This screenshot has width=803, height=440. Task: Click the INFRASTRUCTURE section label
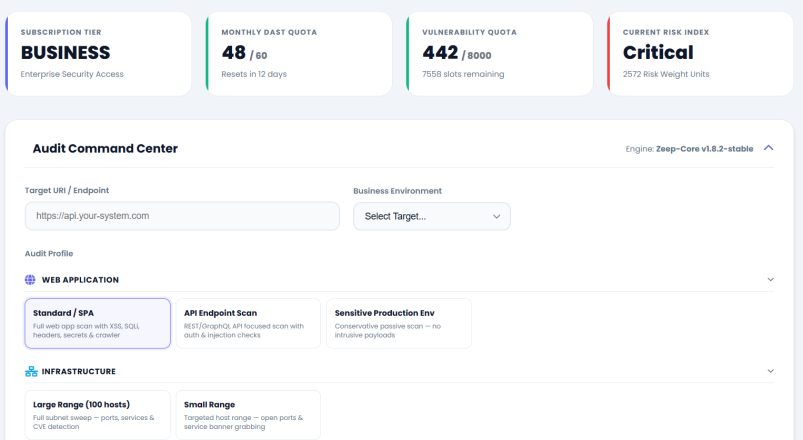(79, 371)
